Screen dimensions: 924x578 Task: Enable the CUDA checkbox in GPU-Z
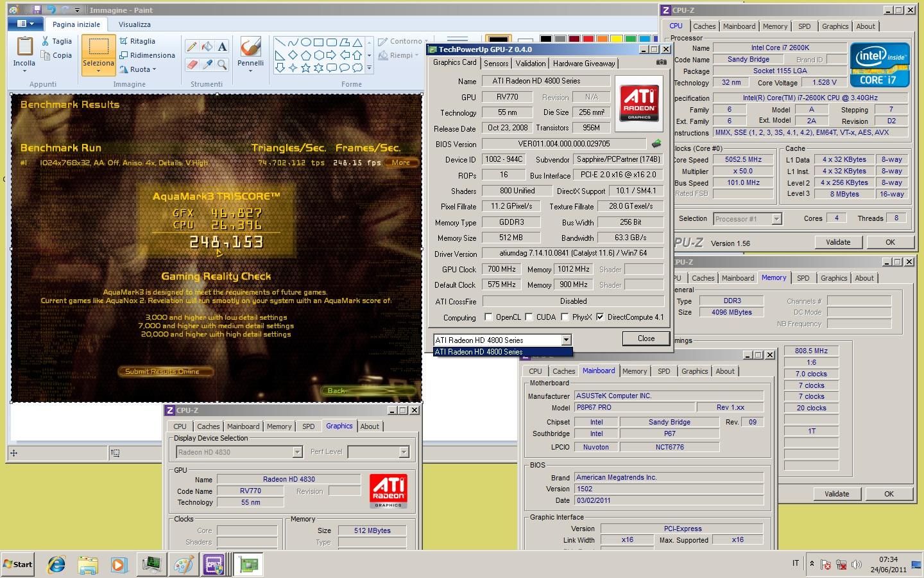[x=529, y=317]
